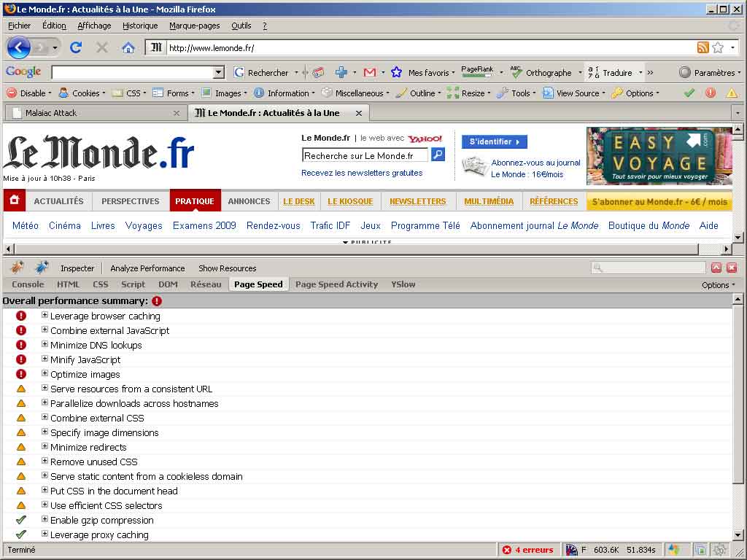The width and height of the screenshot is (747, 560).
Task: Click Recevez les newsletters gratuites link
Action: [362, 173]
